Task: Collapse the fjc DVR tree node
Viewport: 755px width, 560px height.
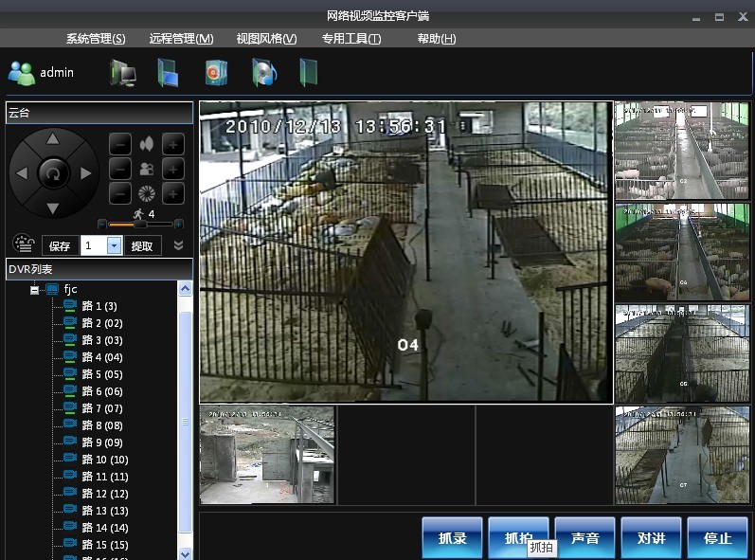Action: tap(35, 289)
